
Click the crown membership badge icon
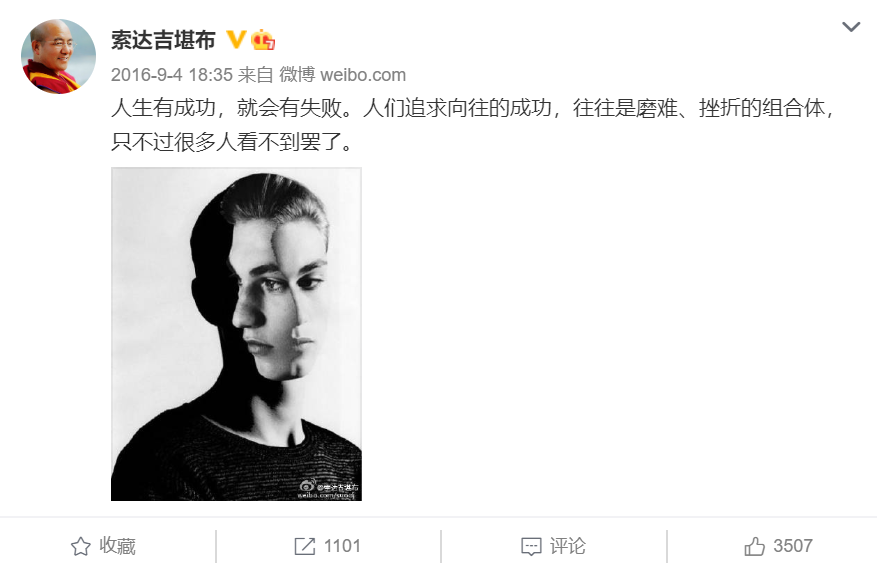pos(262,40)
